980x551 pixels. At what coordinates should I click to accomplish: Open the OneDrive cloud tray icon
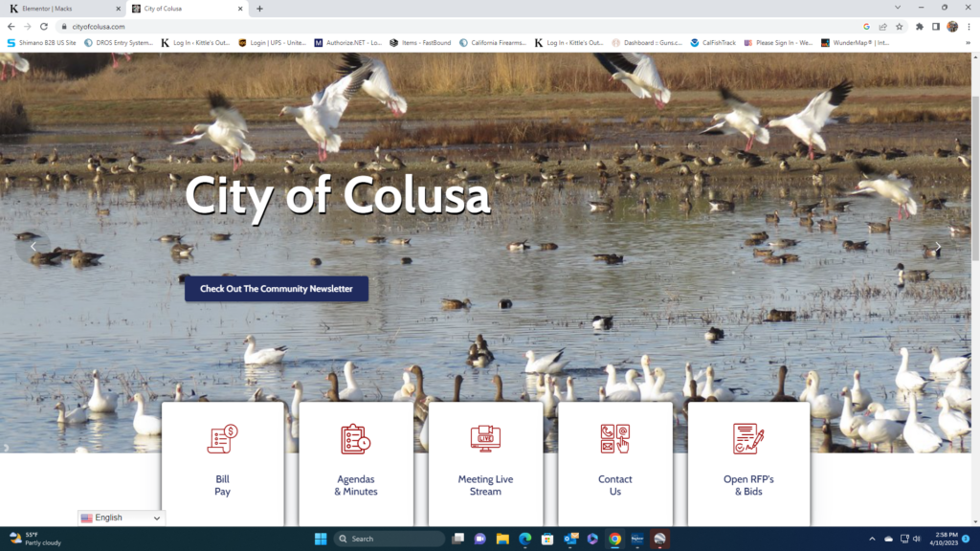888,539
